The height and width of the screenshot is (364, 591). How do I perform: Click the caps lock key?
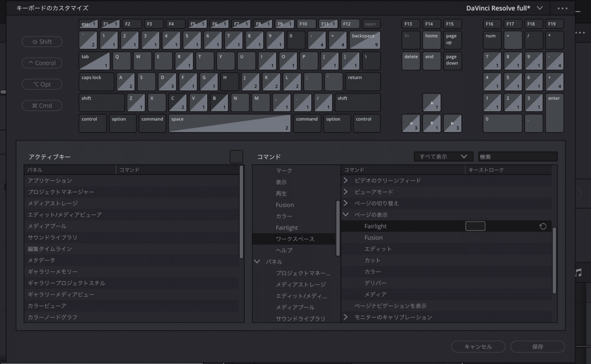tap(97, 82)
